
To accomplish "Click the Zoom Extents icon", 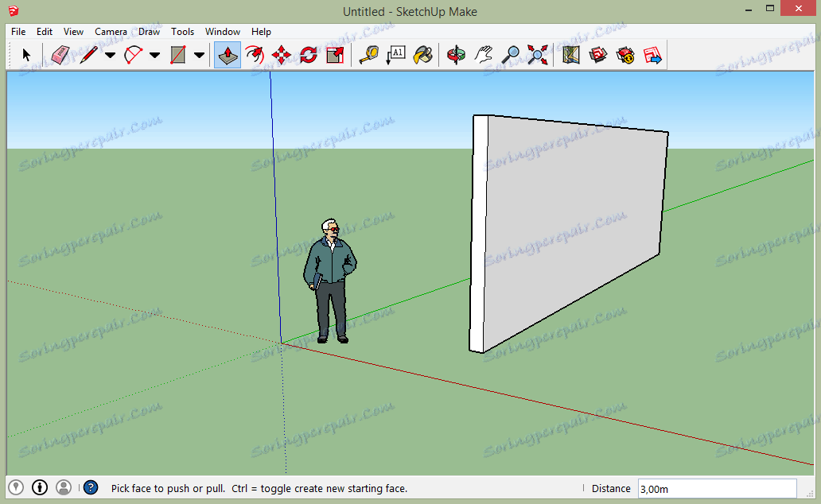I will tap(539, 55).
